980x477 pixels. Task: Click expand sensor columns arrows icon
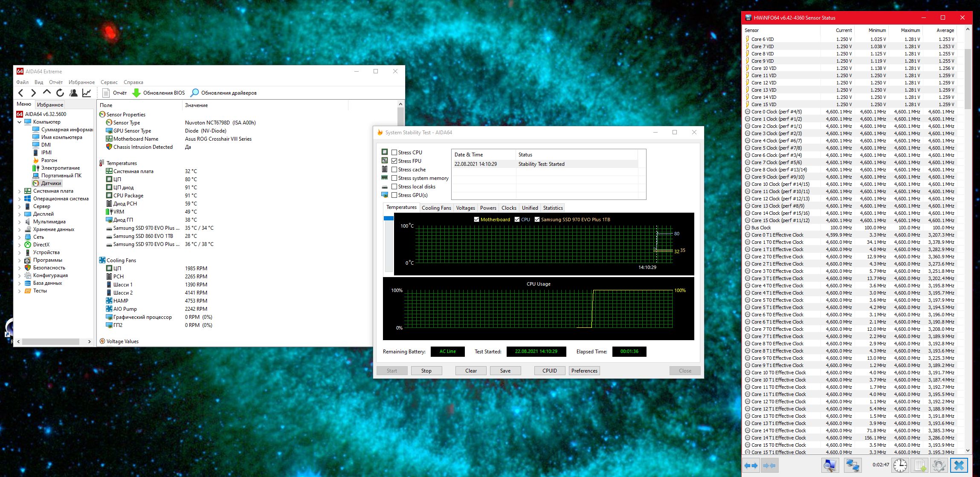(751, 465)
